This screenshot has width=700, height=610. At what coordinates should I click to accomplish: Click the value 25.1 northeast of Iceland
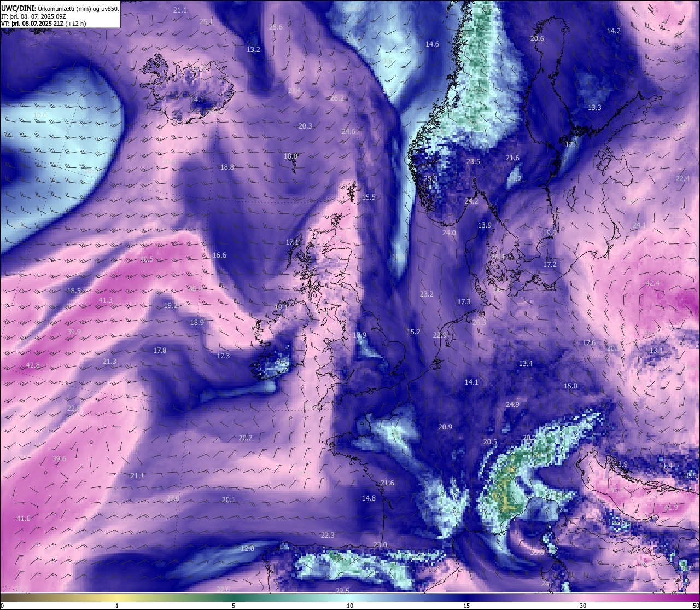click(206, 22)
